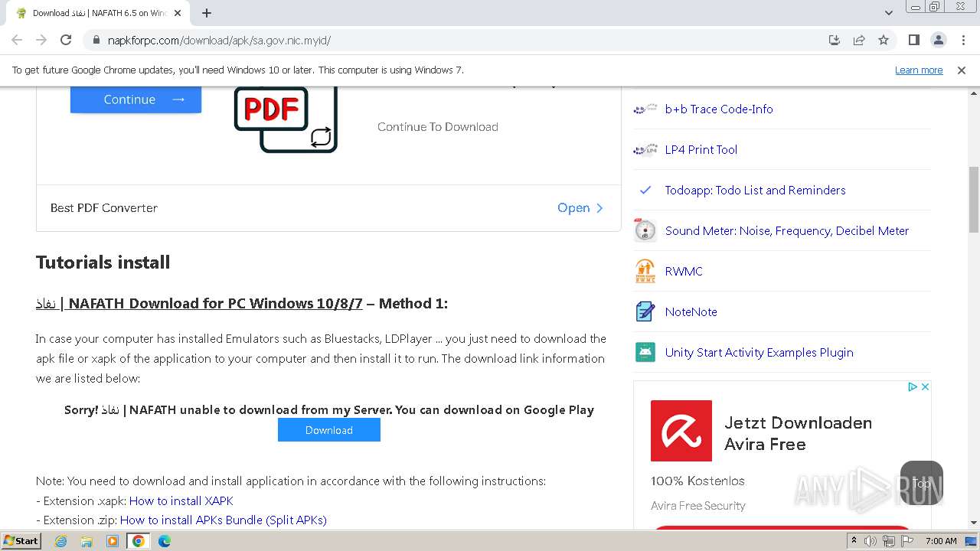This screenshot has height=551, width=980.
Task: Click the b+b Trace Code-Info app icon
Action: click(645, 109)
